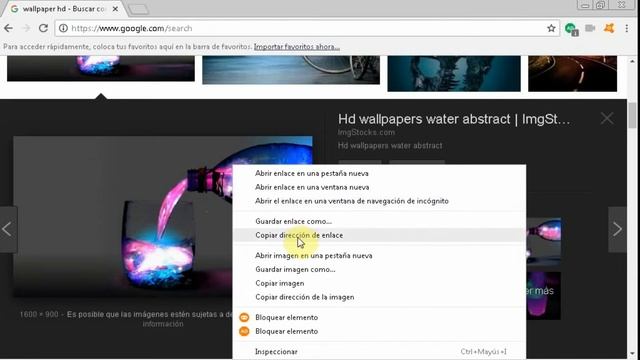Click Importar favoritos ahora link

[x=297, y=47]
